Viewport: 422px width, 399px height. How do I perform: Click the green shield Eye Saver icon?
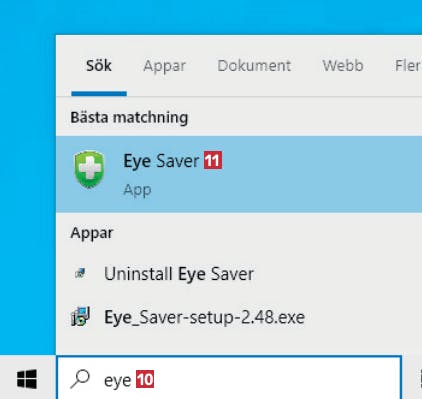(x=89, y=170)
